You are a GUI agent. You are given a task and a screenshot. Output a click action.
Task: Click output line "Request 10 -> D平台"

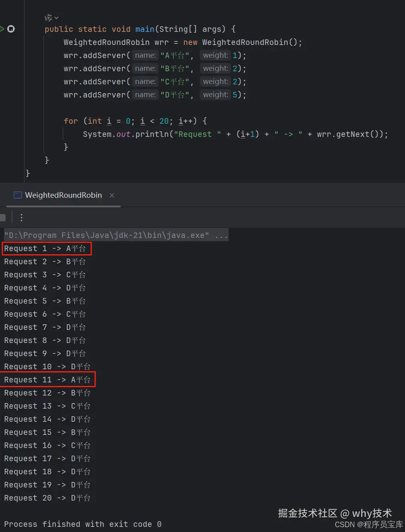[47, 367]
